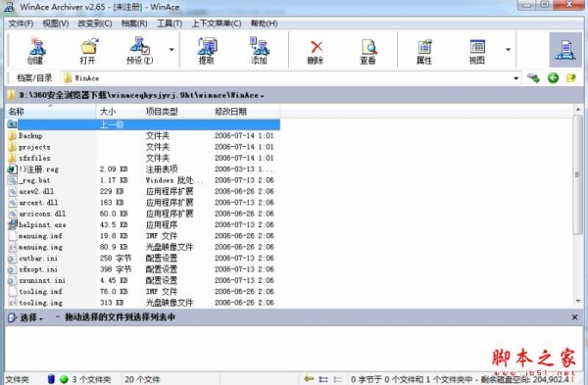Click the file list scroll down arrow

tap(578, 302)
